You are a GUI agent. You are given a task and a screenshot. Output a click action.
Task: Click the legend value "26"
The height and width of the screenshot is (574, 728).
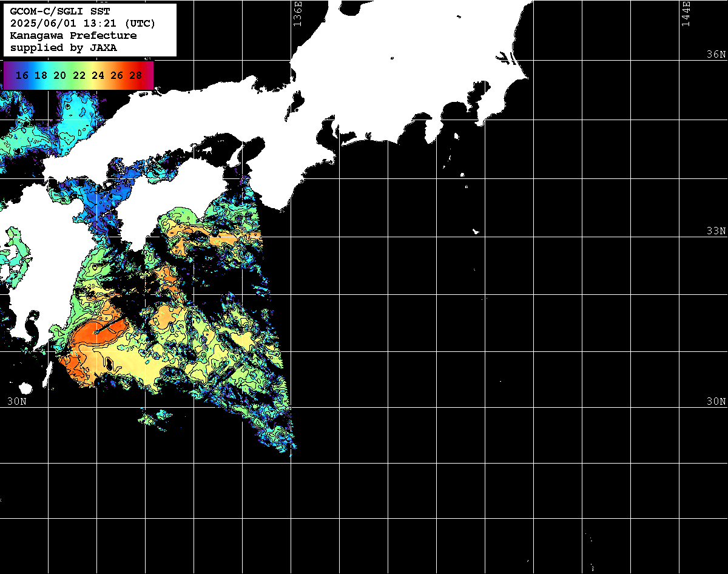(x=117, y=75)
